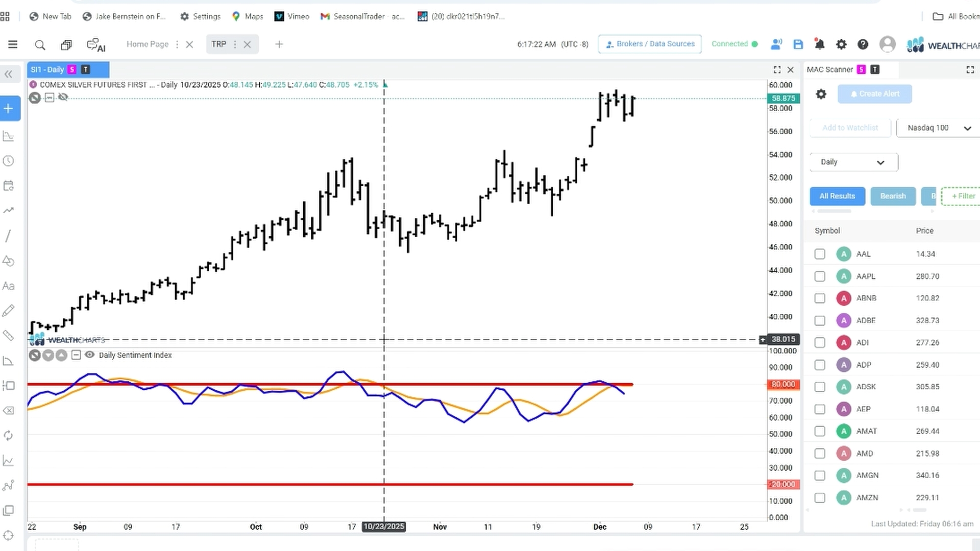Tick the AMD symbol checkbox

point(820,453)
